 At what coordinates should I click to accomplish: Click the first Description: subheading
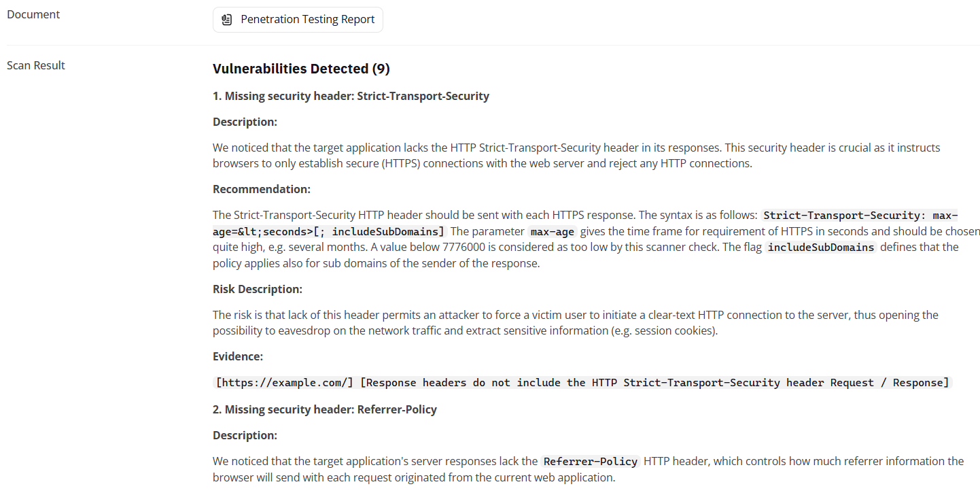pos(245,122)
